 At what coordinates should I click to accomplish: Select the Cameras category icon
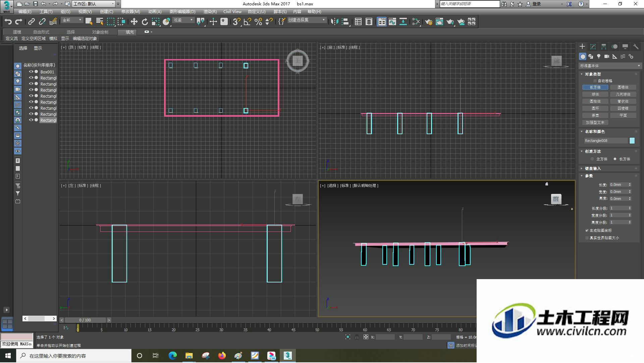click(x=607, y=56)
